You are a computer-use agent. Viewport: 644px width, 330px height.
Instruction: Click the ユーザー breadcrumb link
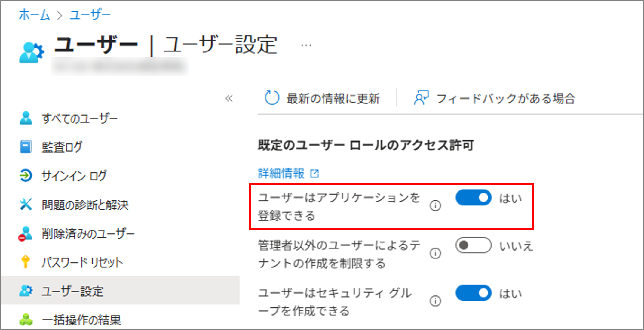[90, 14]
